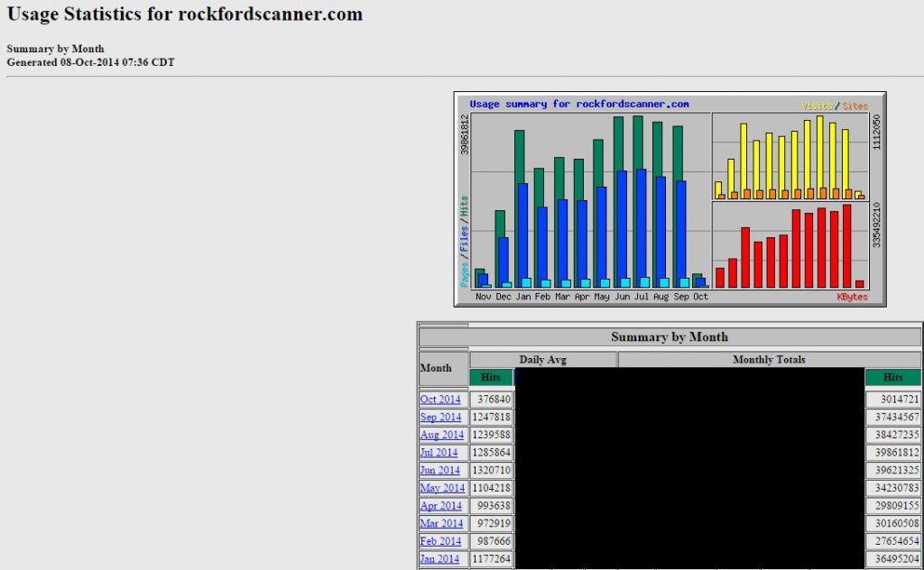
Task: Open the Feb 2014 month link
Action: [440, 540]
